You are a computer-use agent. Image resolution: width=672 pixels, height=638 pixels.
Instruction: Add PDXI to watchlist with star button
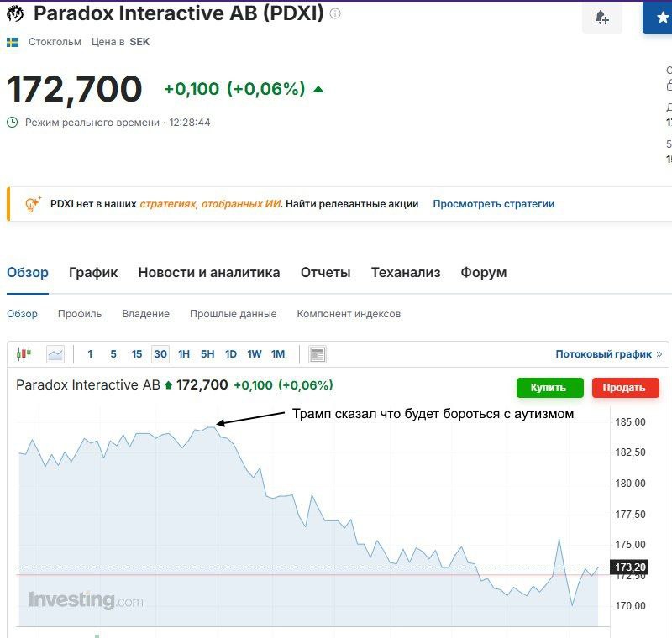658,17
